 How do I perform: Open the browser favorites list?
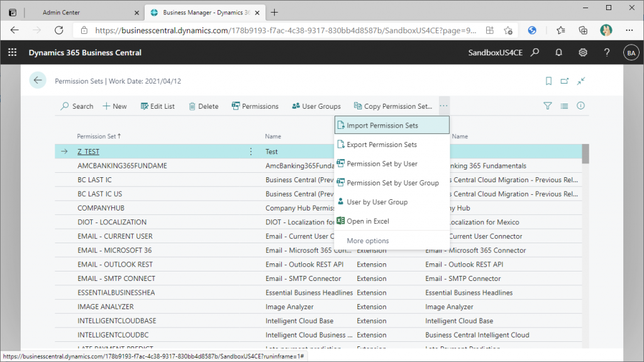560,30
